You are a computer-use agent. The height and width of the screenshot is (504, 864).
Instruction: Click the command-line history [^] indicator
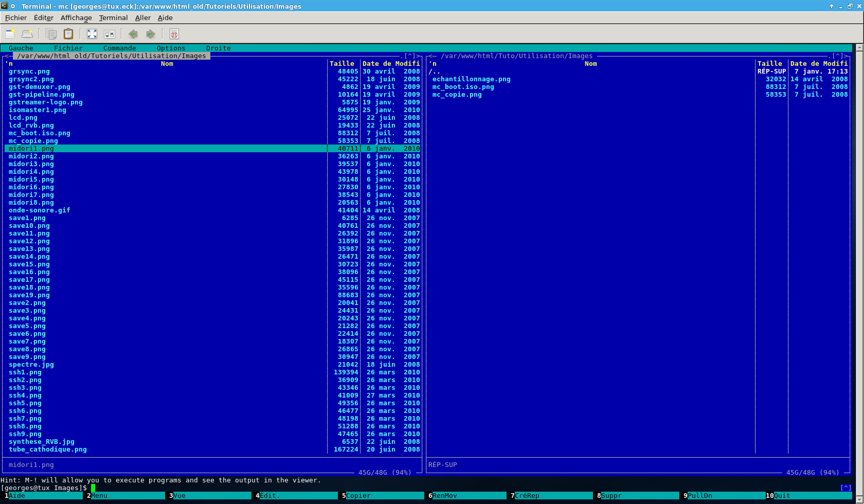[x=846, y=488]
